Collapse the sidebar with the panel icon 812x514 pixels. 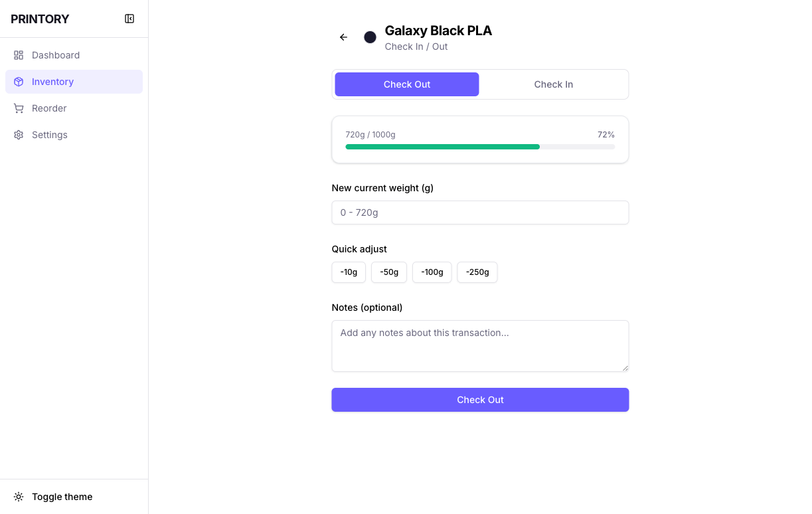click(129, 19)
